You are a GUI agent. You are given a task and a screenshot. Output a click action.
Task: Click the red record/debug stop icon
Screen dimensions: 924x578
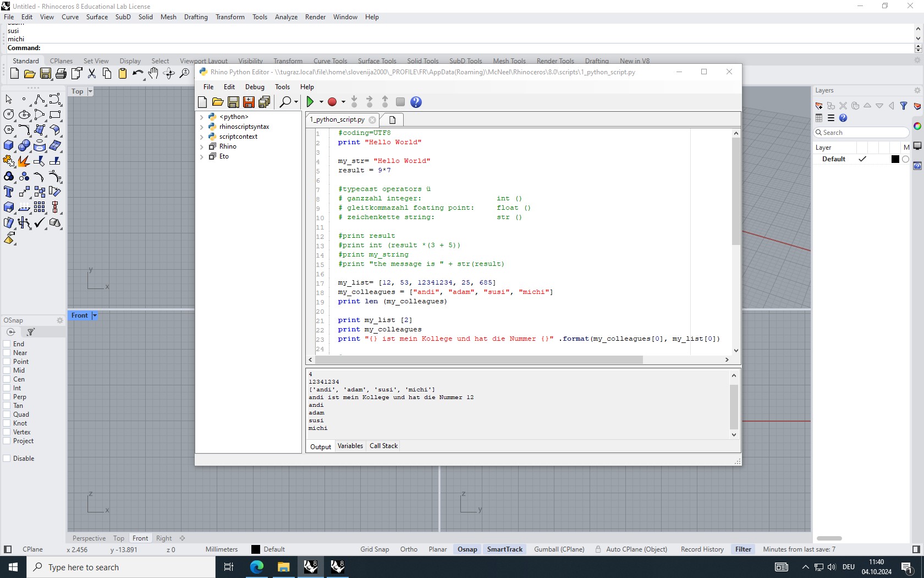click(x=332, y=102)
